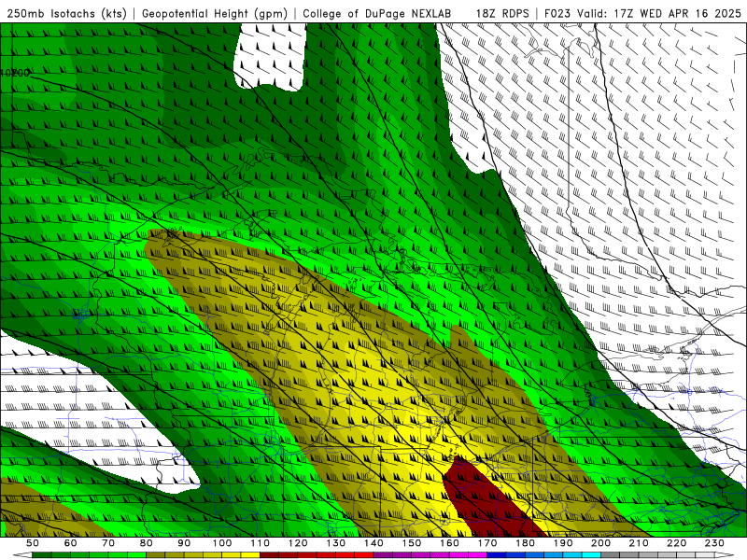Viewport: 747px width, 560px height.
Task: Click the '130' legend value
Action: (336, 543)
